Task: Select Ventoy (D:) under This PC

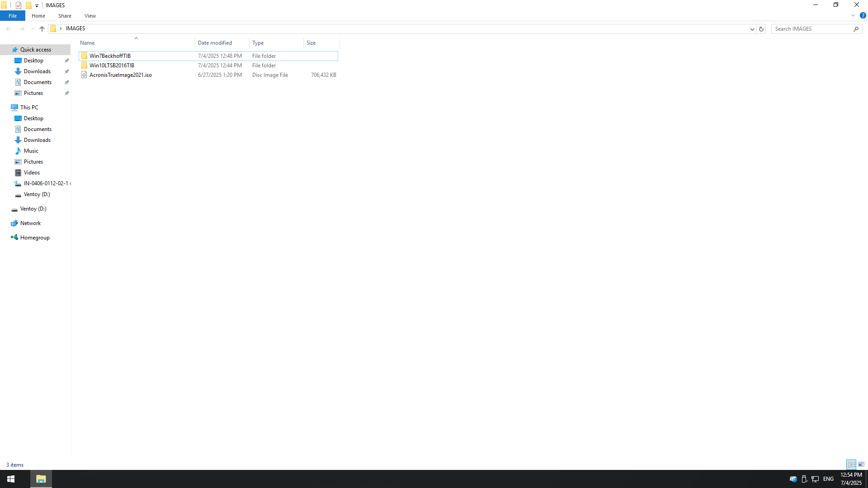Action: click(37, 194)
